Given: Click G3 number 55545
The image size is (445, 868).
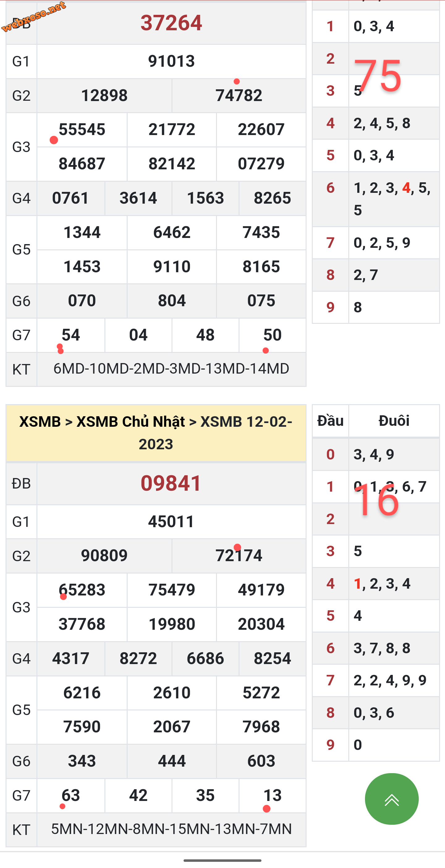Looking at the screenshot, I should coord(82,129).
